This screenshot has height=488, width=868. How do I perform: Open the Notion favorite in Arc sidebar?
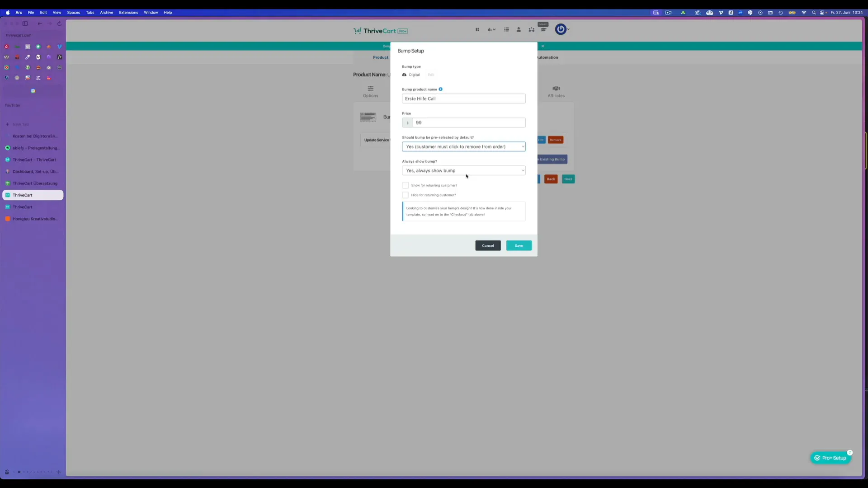[x=38, y=57]
